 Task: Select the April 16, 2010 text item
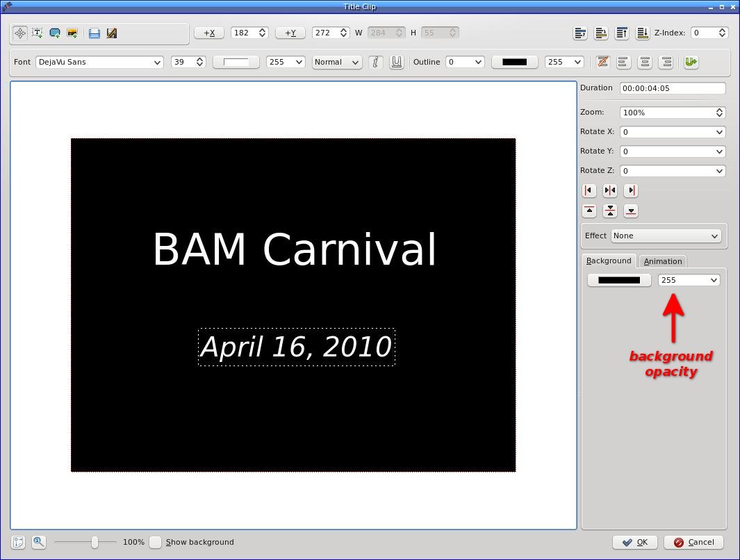(x=297, y=347)
